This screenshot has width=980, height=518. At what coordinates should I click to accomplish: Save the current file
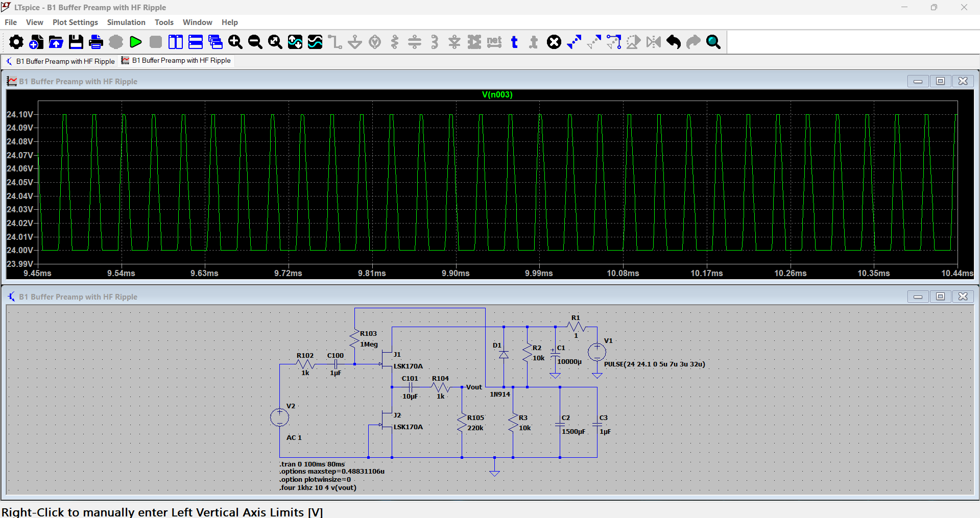76,42
